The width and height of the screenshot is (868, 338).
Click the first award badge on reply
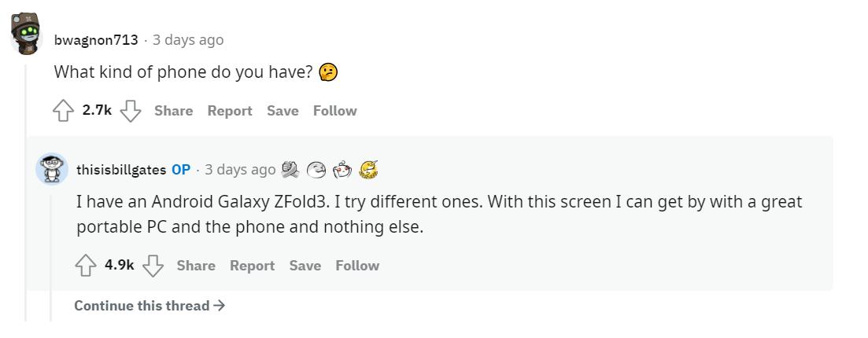point(291,169)
